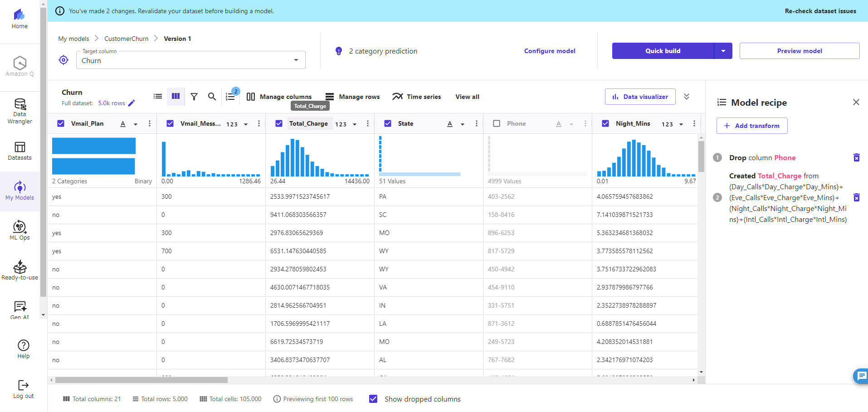Open the filter funnel icon

tap(194, 97)
